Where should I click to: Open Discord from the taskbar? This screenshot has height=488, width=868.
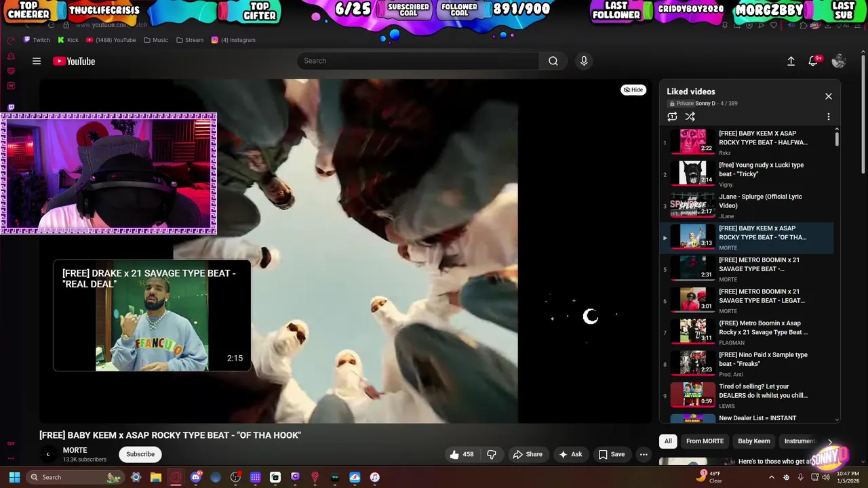tap(196, 477)
